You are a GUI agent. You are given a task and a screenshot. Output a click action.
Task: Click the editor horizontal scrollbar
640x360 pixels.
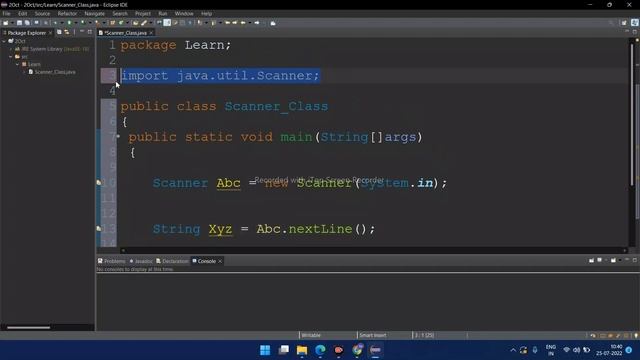(x=373, y=250)
